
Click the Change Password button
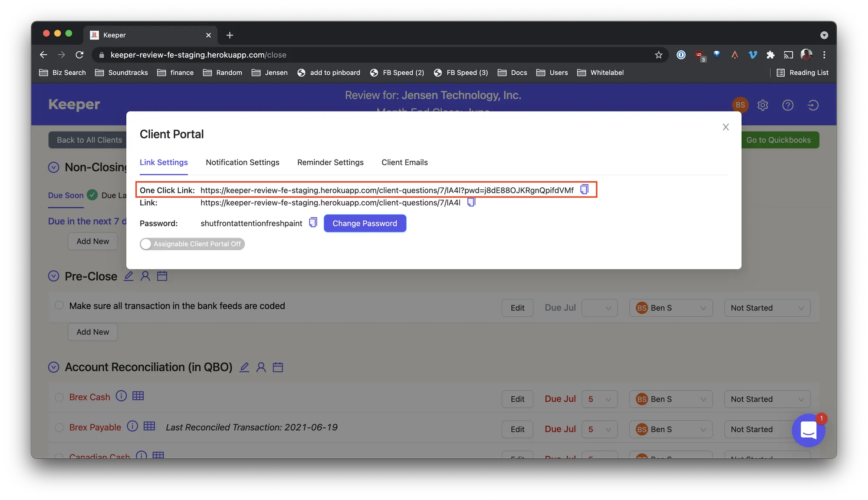[365, 223]
